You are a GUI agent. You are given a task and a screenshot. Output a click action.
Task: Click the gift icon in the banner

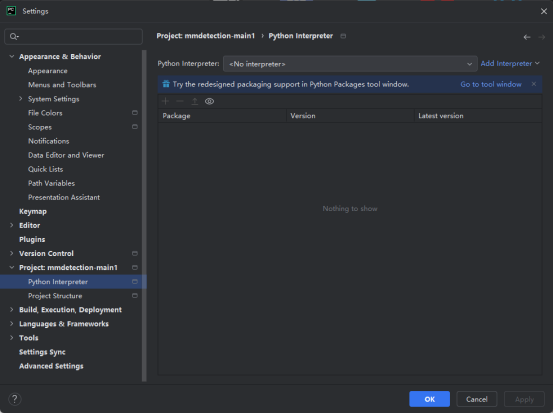pyautogui.click(x=166, y=84)
